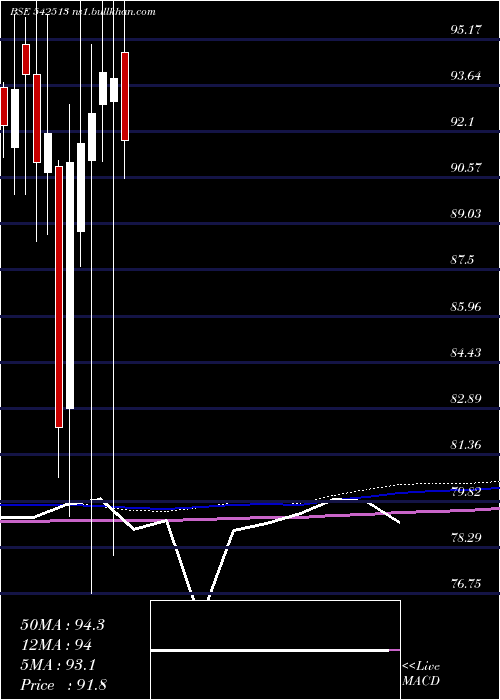Viewport: 500px width, 700px height.
Task: Click the 89.03 price axis label
Action: pos(467,214)
